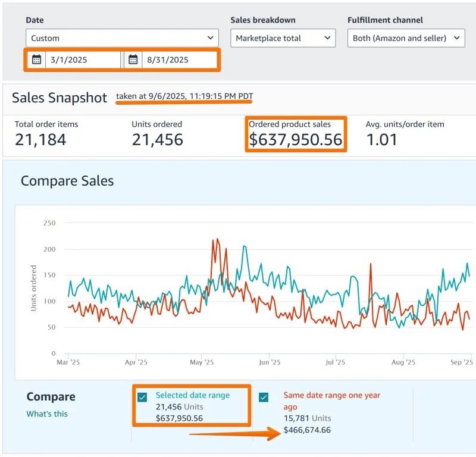The width and height of the screenshot is (476, 457).
Task: Click the Sales Snapshot heading
Action: coord(58,98)
